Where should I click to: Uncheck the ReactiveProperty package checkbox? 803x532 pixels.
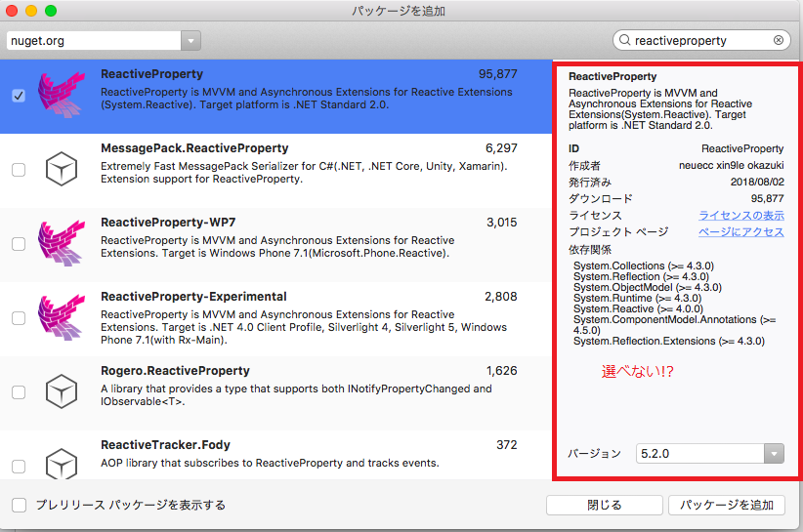[19, 96]
